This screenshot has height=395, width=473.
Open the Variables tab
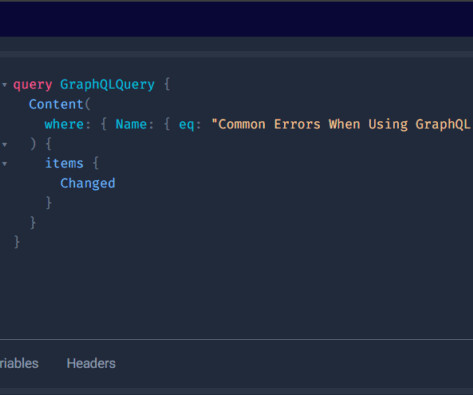click(x=19, y=363)
